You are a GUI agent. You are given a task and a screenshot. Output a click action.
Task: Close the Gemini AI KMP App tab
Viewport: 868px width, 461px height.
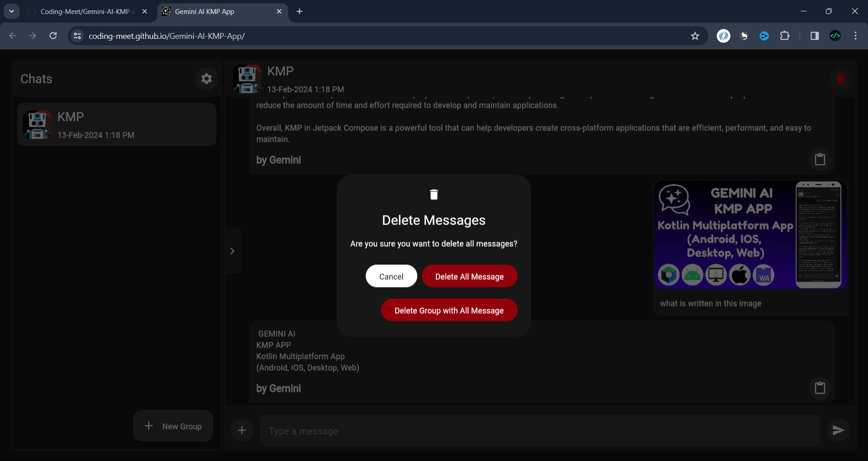pyautogui.click(x=279, y=11)
